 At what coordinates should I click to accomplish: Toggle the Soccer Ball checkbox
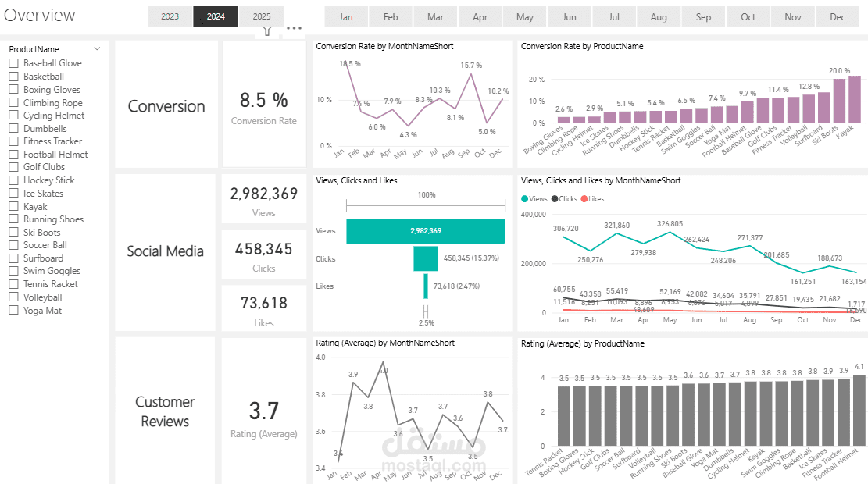pos(14,244)
